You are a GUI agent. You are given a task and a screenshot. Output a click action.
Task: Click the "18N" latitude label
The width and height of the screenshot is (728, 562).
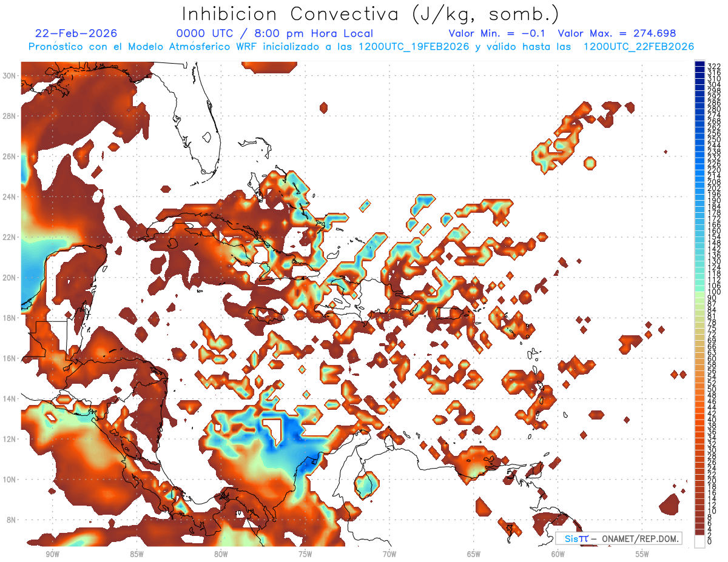coord(10,318)
